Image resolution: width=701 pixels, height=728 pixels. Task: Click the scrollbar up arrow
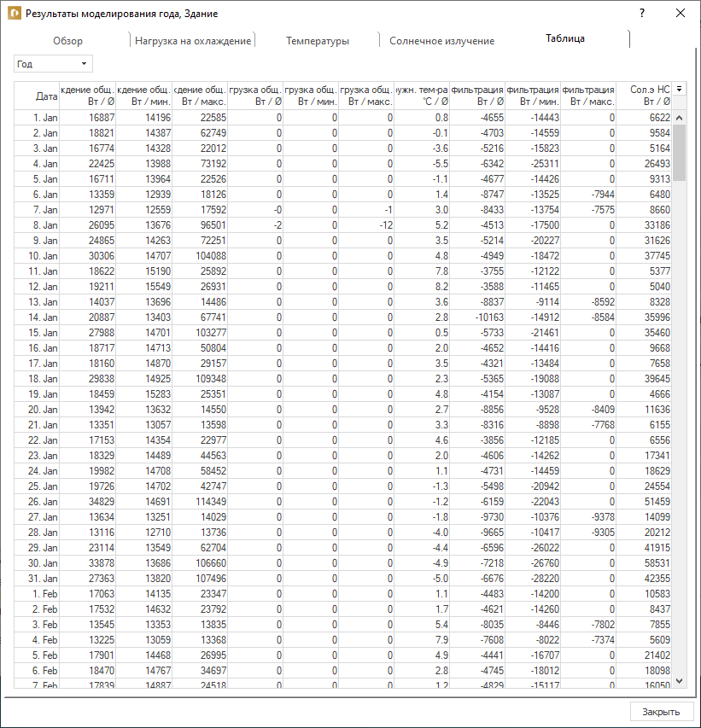pos(679,118)
